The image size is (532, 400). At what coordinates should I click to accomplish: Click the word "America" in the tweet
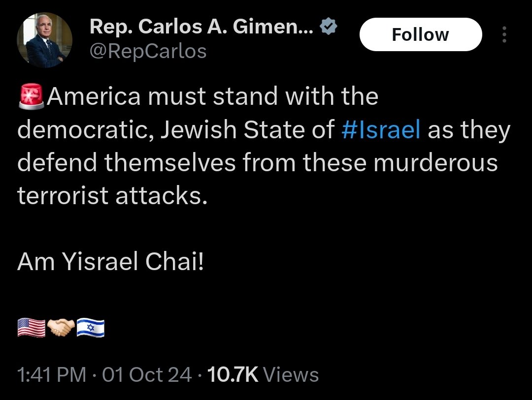93,96
